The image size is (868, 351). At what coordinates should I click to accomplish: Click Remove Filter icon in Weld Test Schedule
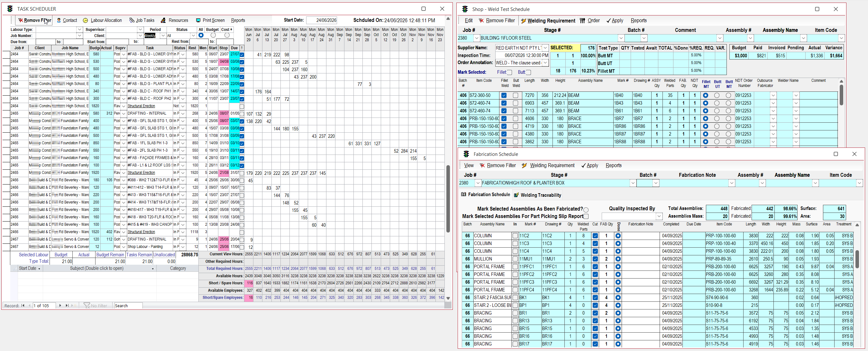(x=481, y=21)
